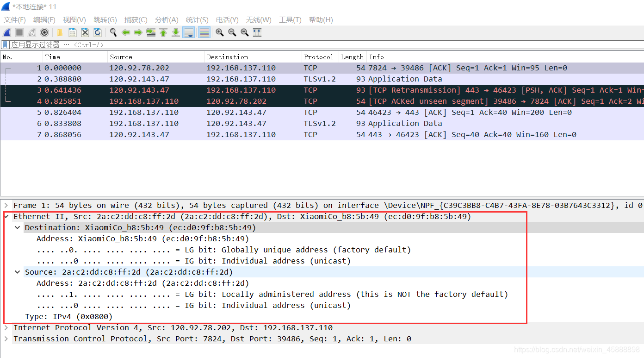Select packet 2 at time 0.388880
Screen dimensions: 644x358
click(x=322, y=79)
